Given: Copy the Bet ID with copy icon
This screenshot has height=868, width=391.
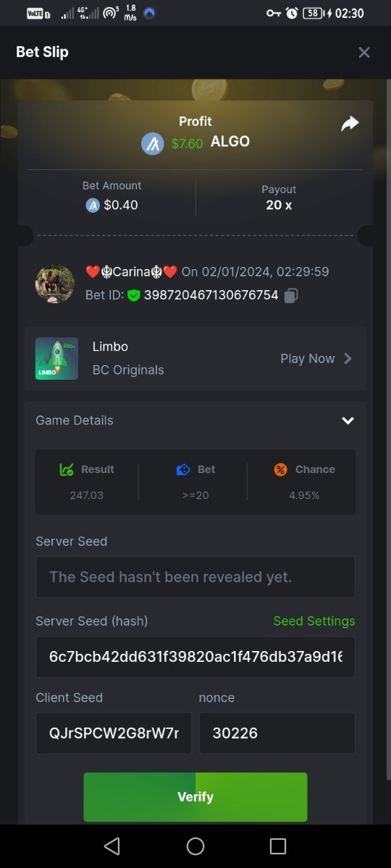Looking at the screenshot, I should tap(291, 295).
